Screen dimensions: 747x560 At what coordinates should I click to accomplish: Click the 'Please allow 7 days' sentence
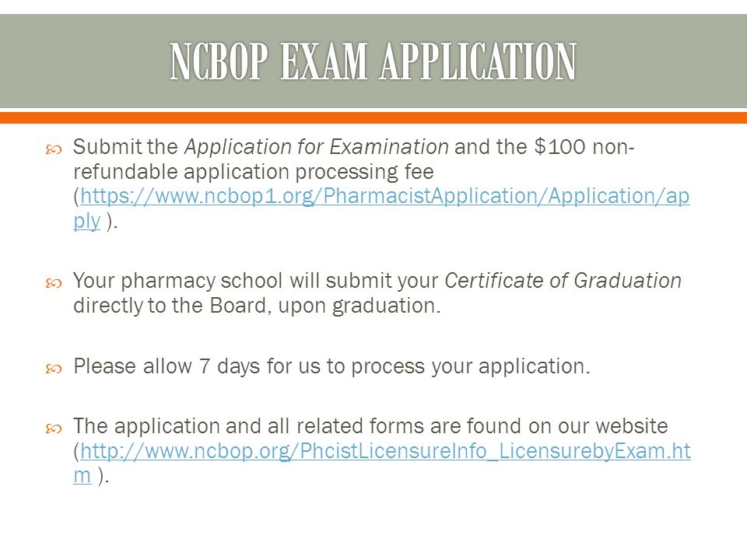click(x=331, y=366)
